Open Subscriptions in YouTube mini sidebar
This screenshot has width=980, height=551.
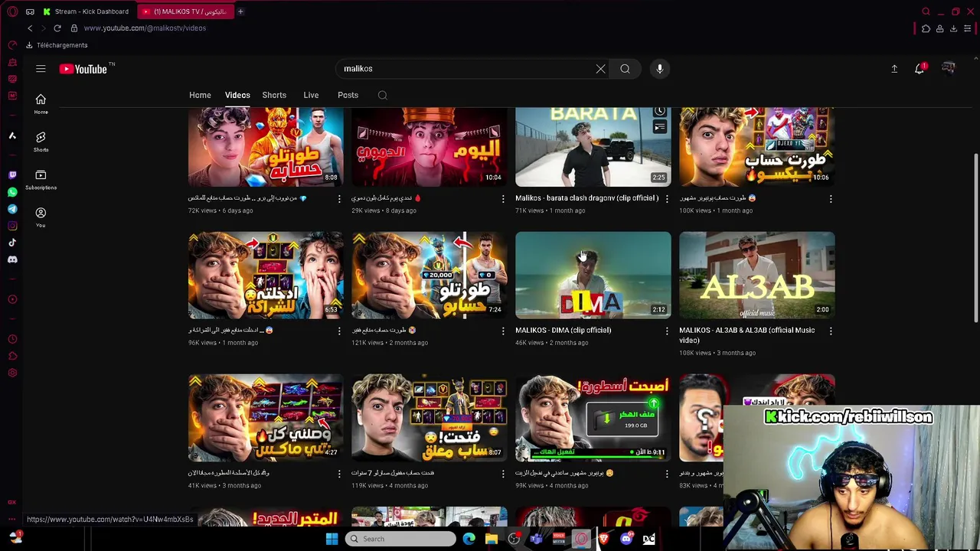point(41,180)
